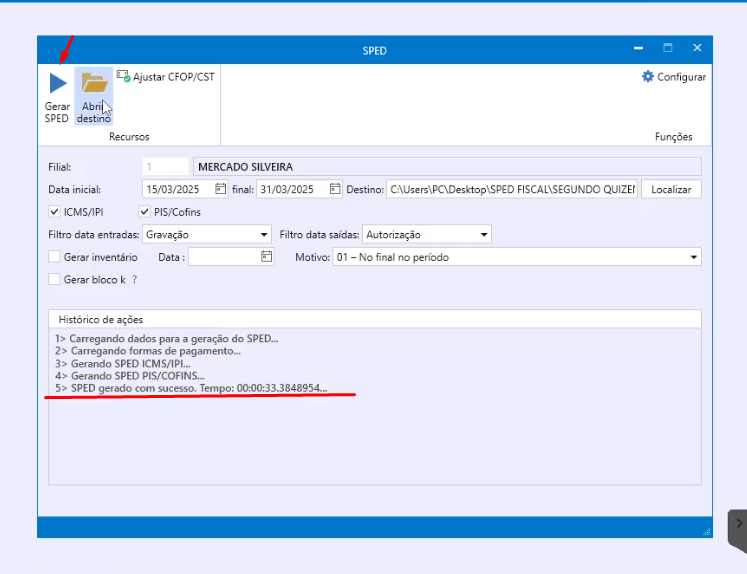
Task: Enable the Gerar inventário checkbox
Action: pyautogui.click(x=55, y=257)
